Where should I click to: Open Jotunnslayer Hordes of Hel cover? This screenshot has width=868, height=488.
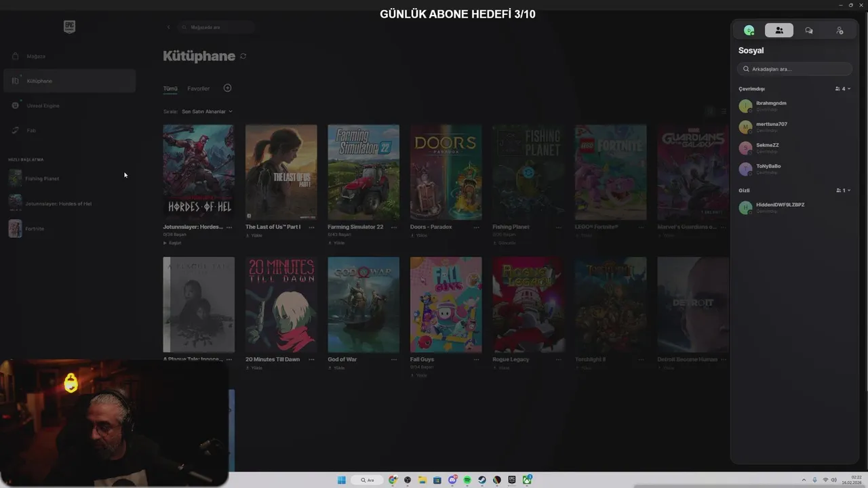click(199, 172)
